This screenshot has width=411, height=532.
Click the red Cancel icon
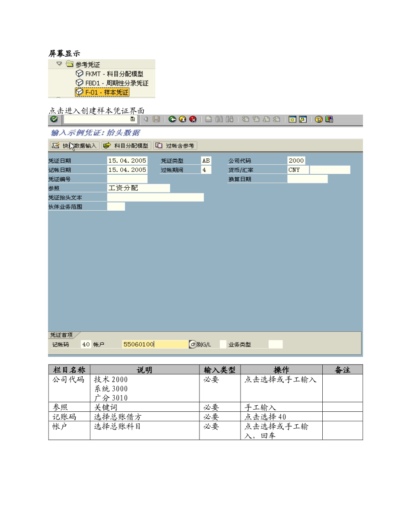pyautogui.click(x=193, y=119)
